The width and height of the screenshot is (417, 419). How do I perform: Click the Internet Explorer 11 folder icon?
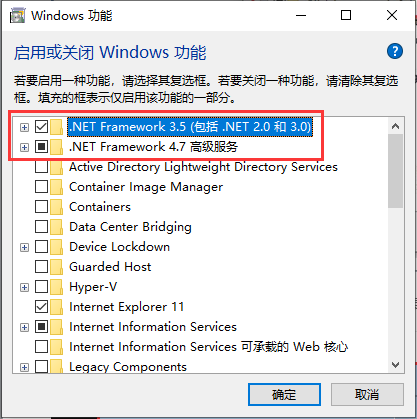pos(56,307)
